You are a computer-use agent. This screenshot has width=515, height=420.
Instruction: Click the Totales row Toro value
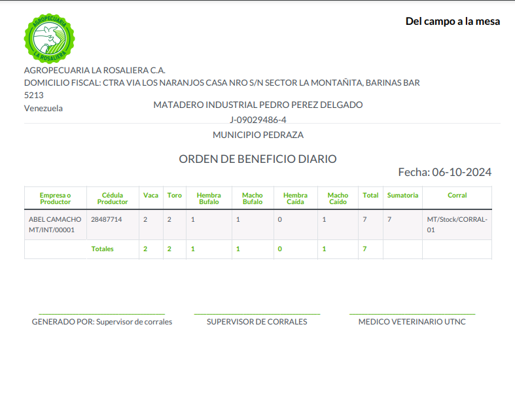click(169, 249)
